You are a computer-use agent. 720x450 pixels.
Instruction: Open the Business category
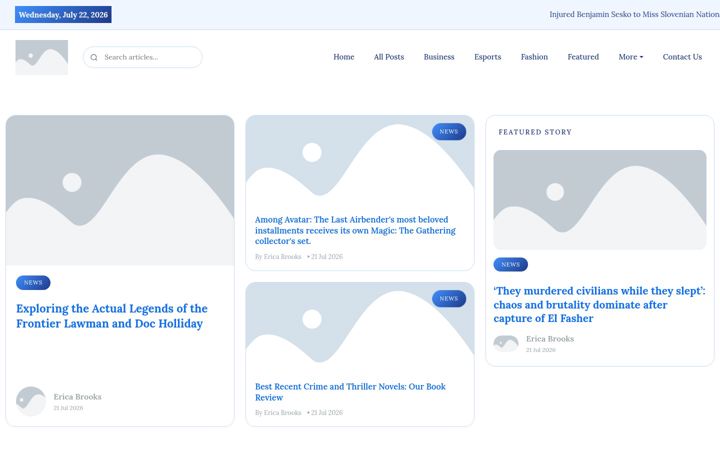pos(439,57)
